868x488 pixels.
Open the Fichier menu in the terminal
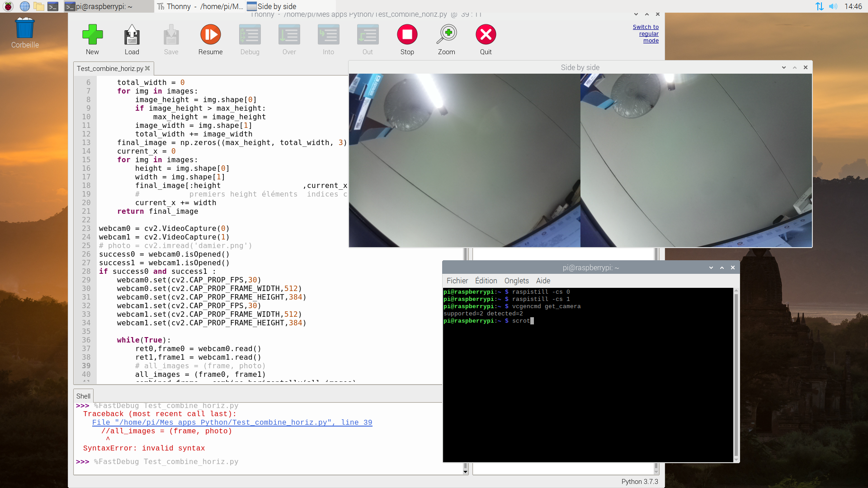[x=457, y=281]
